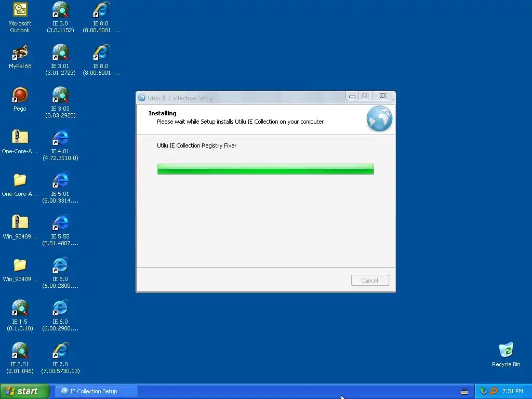Select the IE 2.01 (2.01.046) icon
Screen dimensions: 532x399
coord(20,351)
